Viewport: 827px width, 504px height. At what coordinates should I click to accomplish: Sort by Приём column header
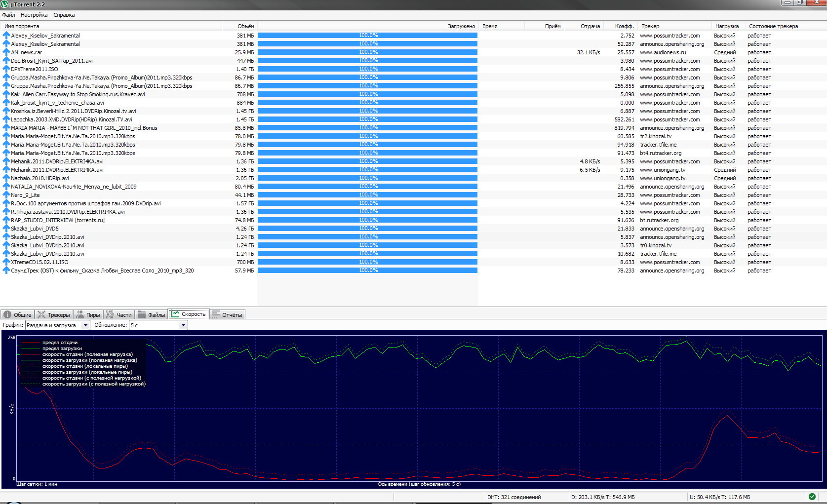[544, 26]
